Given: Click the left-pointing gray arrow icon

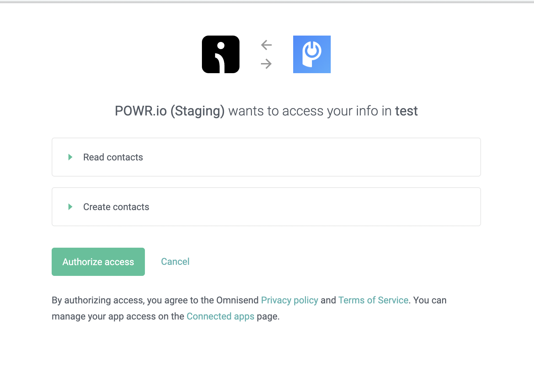Looking at the screenshot, I should 266,45.
